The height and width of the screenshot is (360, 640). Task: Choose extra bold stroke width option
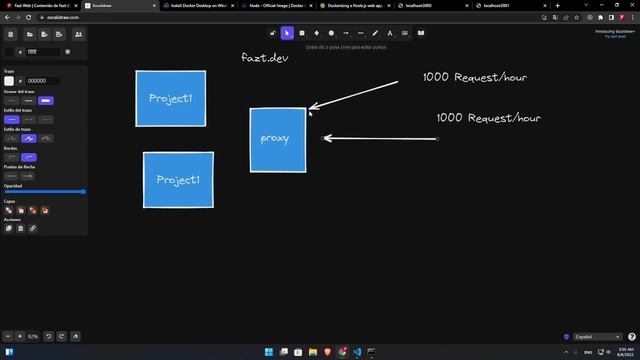tap(46, 100)
